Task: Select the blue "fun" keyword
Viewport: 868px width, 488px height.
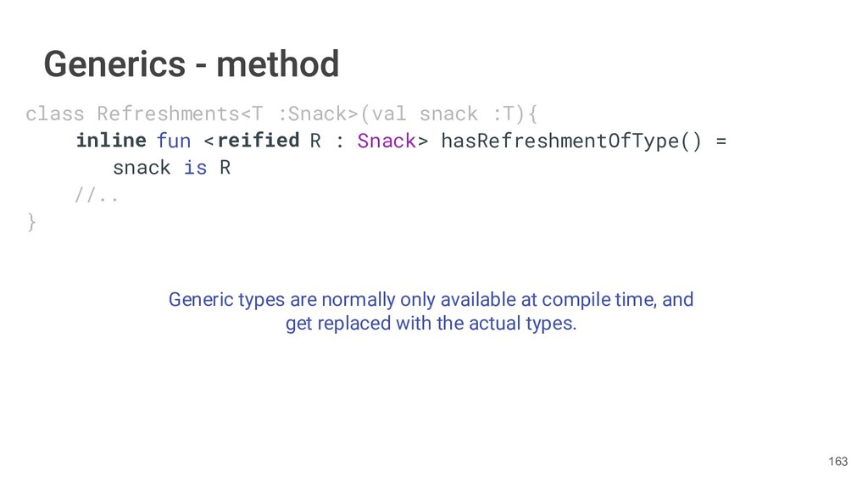Action: [x=174, y=140]
